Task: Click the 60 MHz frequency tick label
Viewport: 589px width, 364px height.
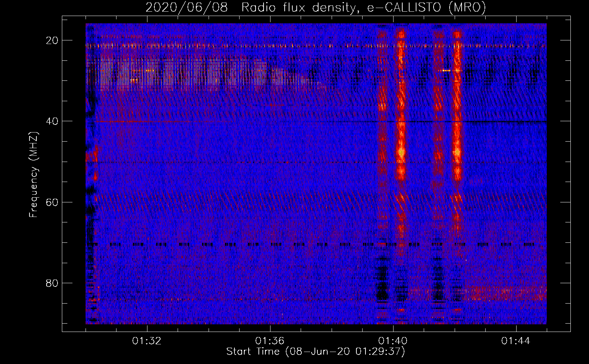Action: [x=52, y=202]
